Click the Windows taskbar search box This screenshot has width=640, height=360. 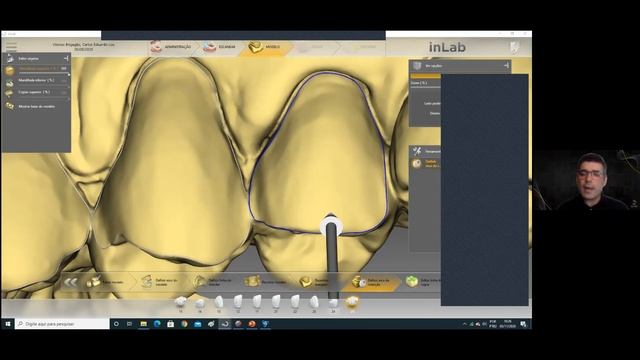[62, 324]
